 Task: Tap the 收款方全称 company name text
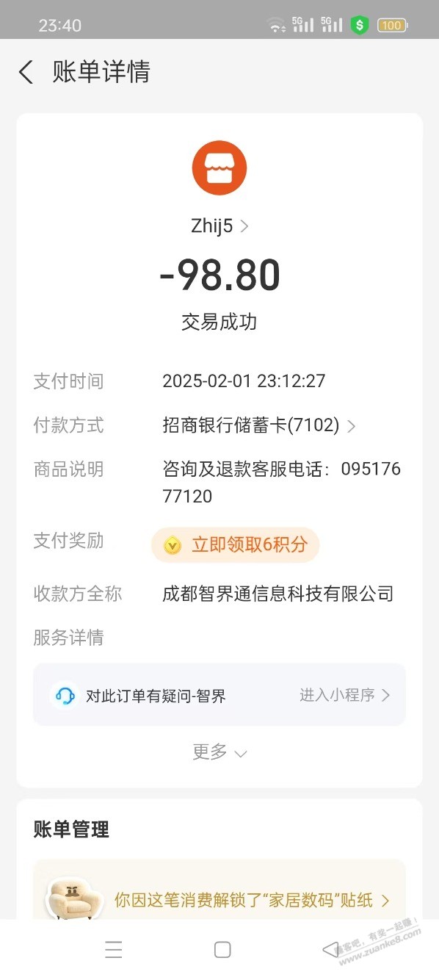click(278, 594)
